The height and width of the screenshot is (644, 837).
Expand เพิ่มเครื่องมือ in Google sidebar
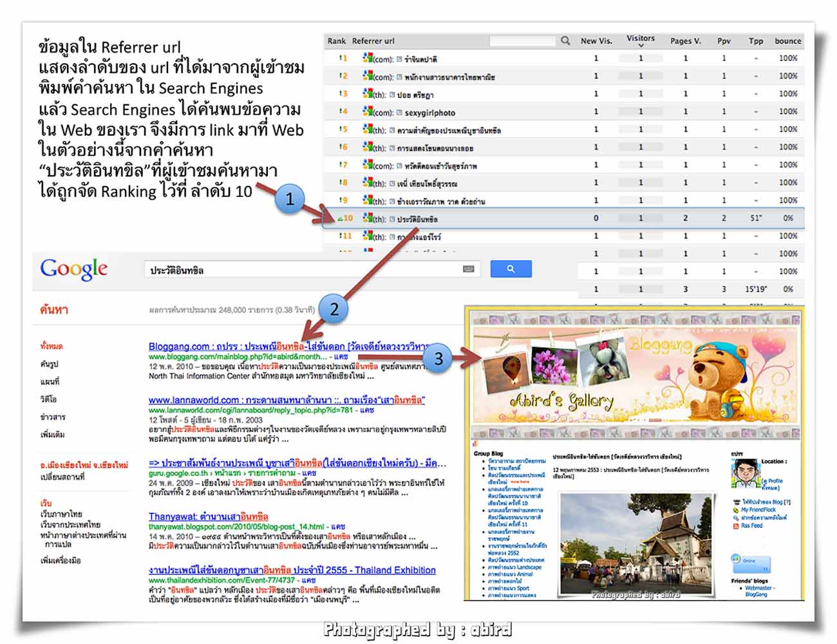tap(61, 560)
